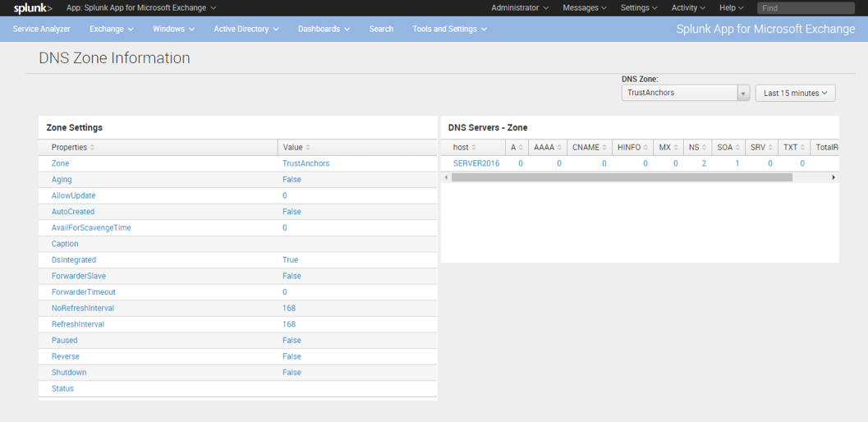Open the Dashboards menu

(x=324, y=29)
